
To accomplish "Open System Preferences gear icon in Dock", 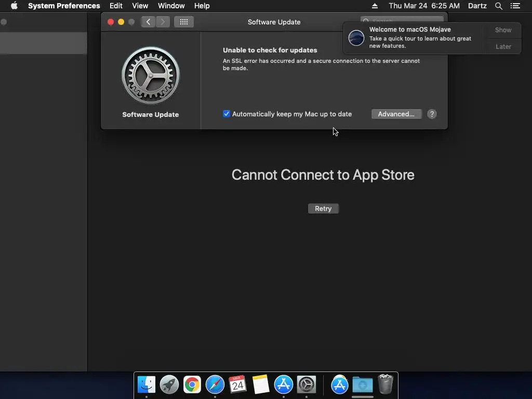I will click(307, 384).
